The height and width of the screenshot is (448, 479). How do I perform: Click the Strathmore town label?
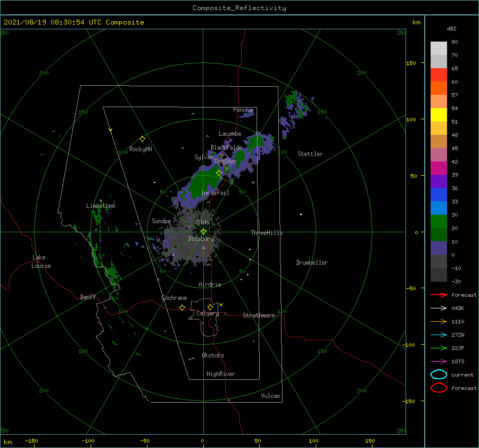coord(259,315)
